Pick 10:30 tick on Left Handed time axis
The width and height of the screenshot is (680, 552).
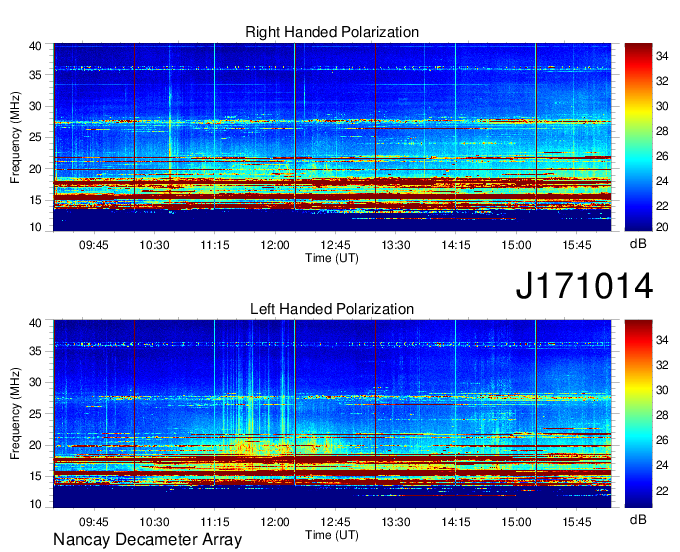(154, 522)
